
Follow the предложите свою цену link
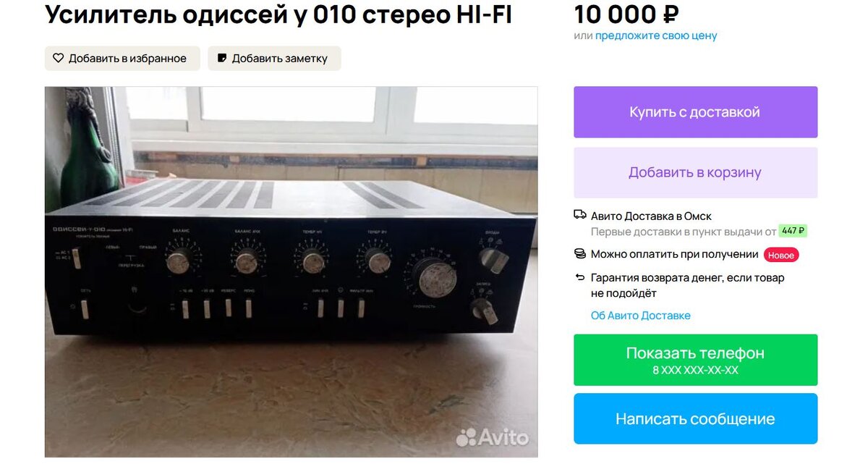(656, 35)
